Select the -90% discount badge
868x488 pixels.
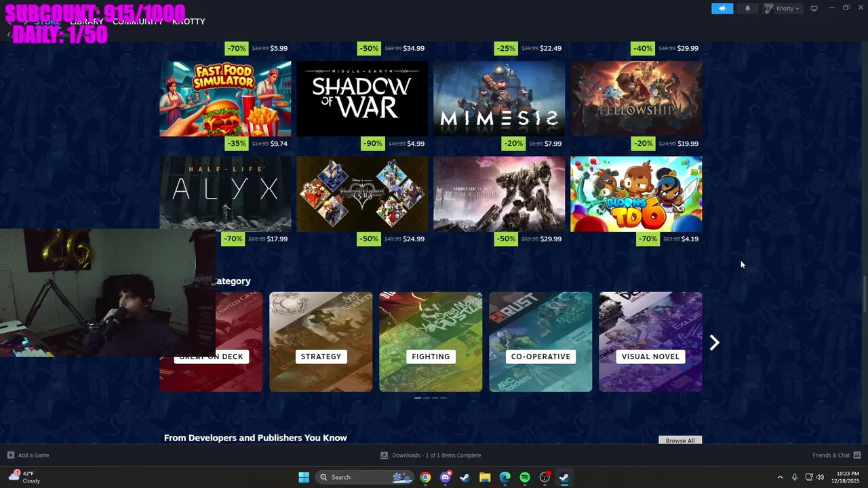click(x=372, y=143)
